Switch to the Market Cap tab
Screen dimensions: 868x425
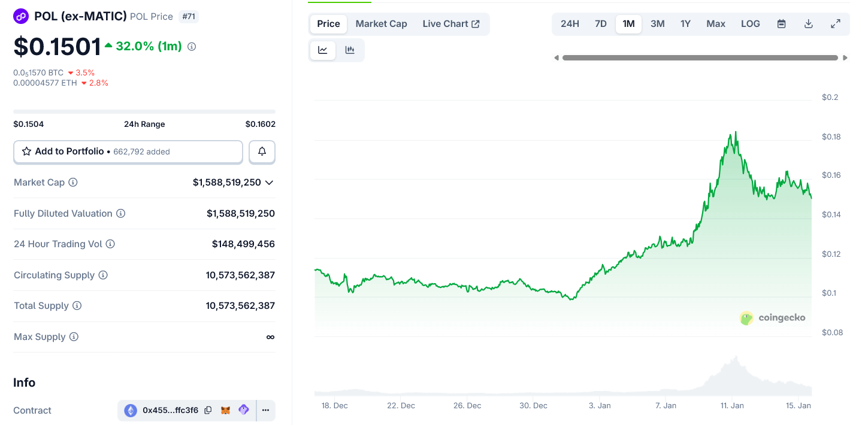(x=381, y=24)
